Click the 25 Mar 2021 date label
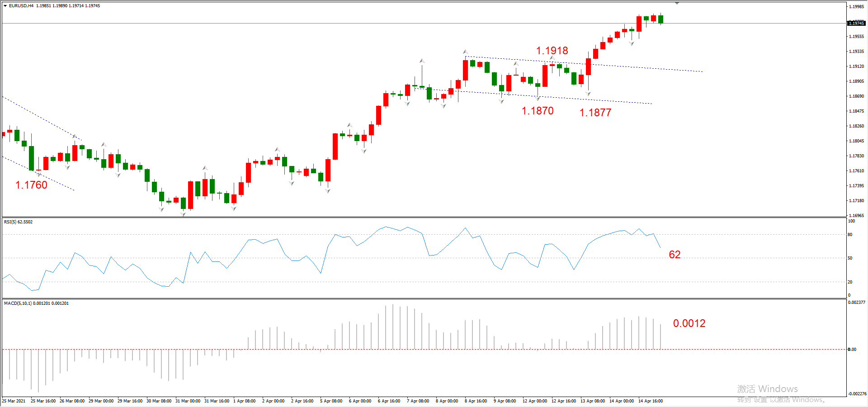Screen dimensions: 868x407 click(x=14, y=401)
